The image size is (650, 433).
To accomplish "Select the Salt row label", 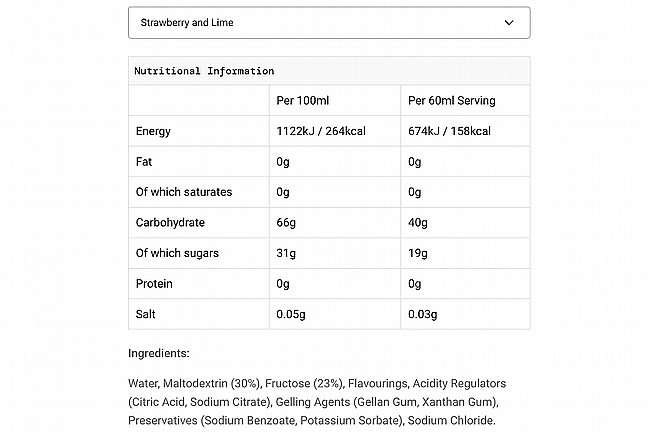I will (146, 314).
